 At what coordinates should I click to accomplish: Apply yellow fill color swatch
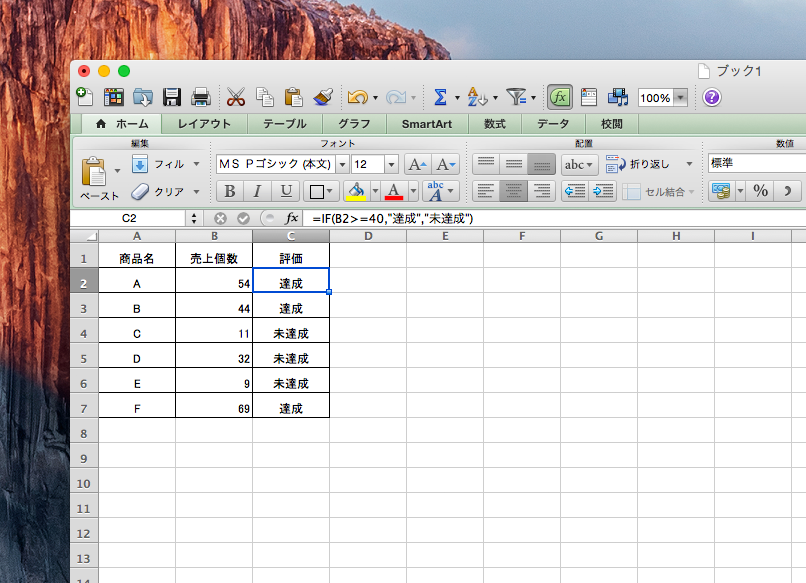[x=356, y=191]
